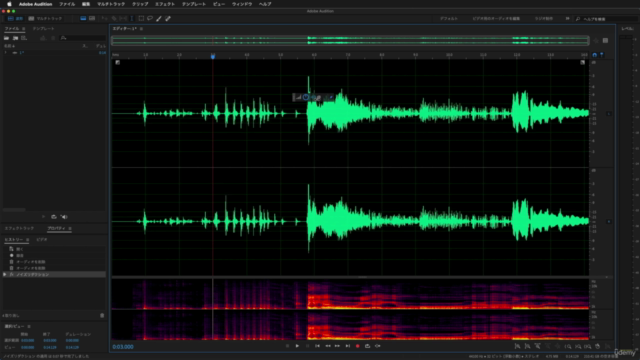The width and height of the screenshot is (640, 360).
Task: Open the 編集 menu
Action: (x=86, y=4)
